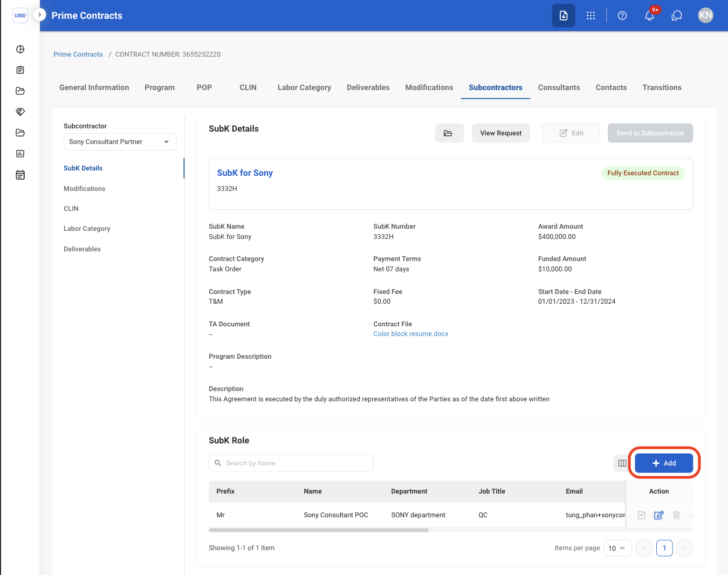Click the table horizontal scrollbar
The width and height of the screenshot is (728, 575).
(x=319, y=530)
